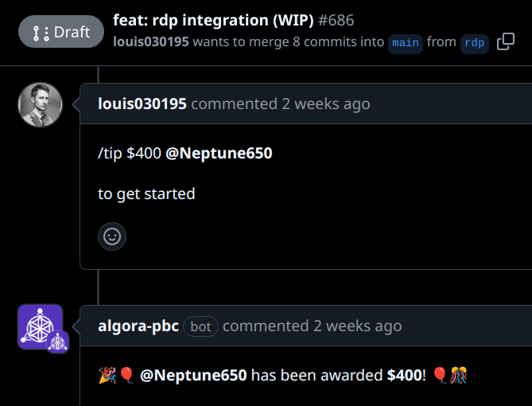
Task: Open @Neptune650 mention in the tip comment
Action: click(x=219, y=153)
